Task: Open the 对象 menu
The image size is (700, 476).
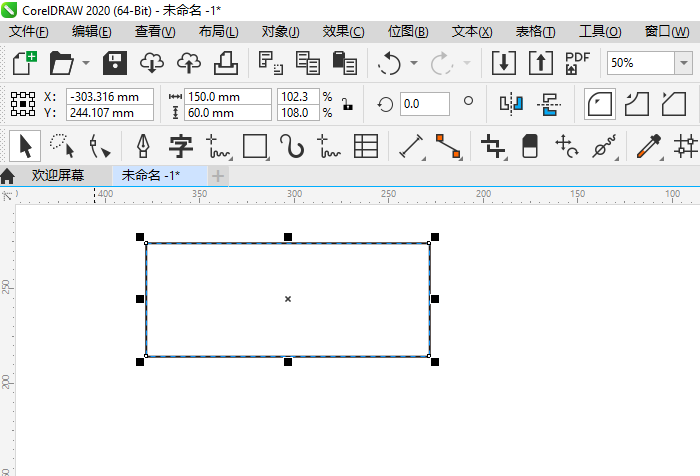Action: 280,32
